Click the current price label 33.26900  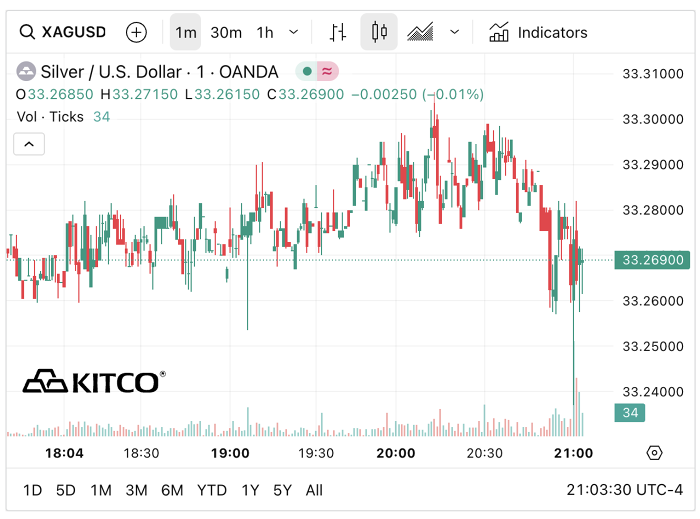coord(652,260)
